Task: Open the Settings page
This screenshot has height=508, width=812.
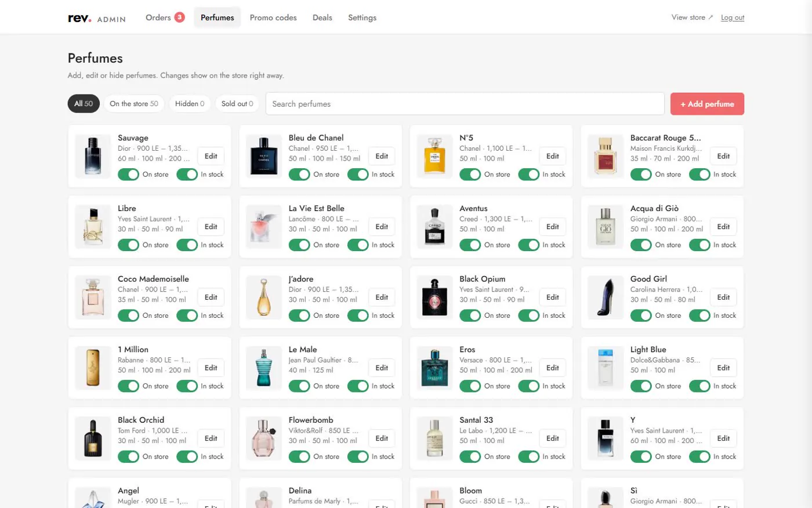Action: coord(362,17)
